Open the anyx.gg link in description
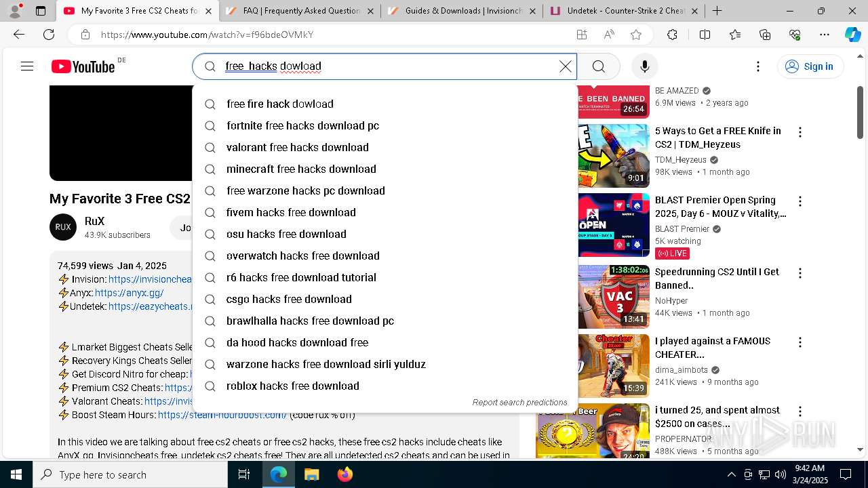868x488 pixels. click(129, 293)
